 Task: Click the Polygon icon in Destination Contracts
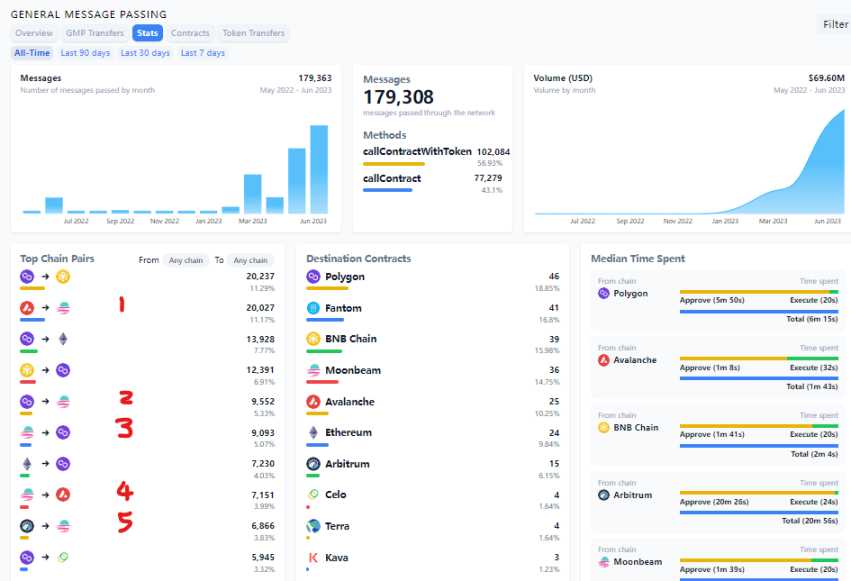click(x=313, y=277)
